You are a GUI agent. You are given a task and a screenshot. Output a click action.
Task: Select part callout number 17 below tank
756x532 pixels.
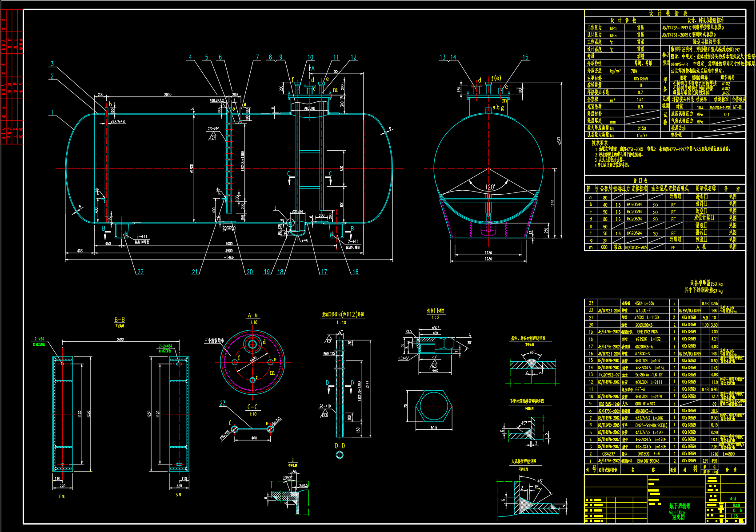pos(324,272)
